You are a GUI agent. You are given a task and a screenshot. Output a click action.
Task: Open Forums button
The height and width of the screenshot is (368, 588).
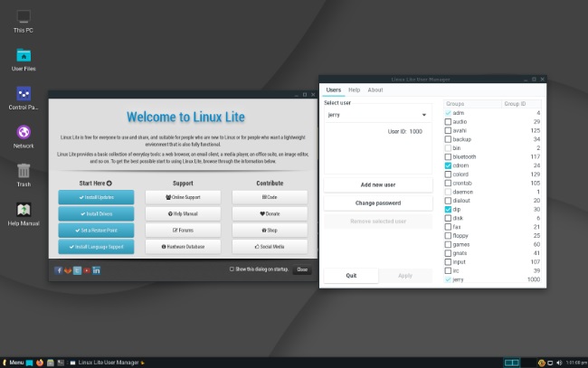183,230
